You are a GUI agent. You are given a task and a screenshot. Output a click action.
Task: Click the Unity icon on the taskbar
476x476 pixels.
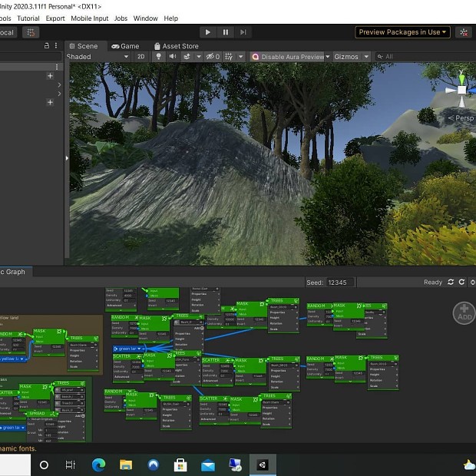click(263, 464)
